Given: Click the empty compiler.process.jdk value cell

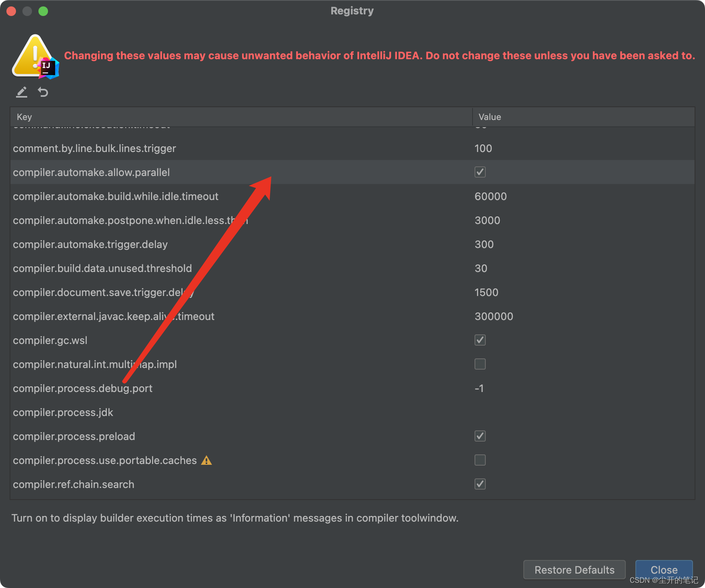Looking at the screenshot, I should click(x=583, y=412).
